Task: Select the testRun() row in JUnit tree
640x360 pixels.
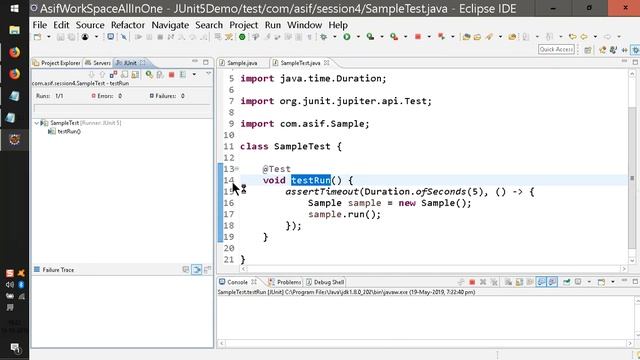Action: [64, 131]
